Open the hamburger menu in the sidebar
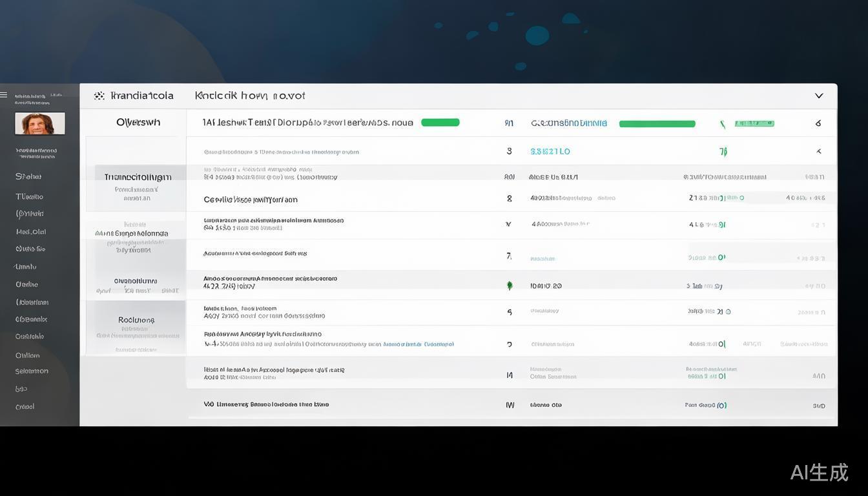Viewport: 868px width, 496px height. point(4,95)
